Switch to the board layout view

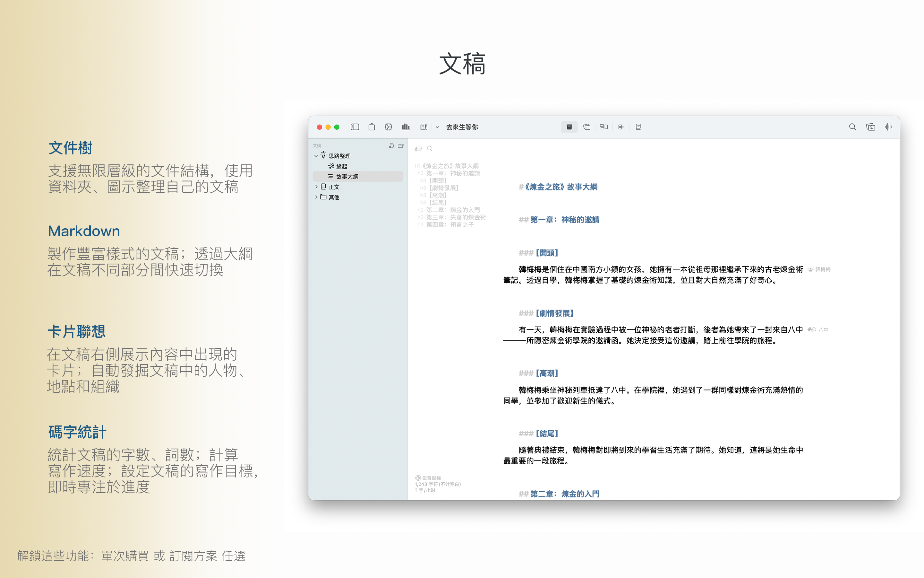pyautogui.click(x=604, y=127)
